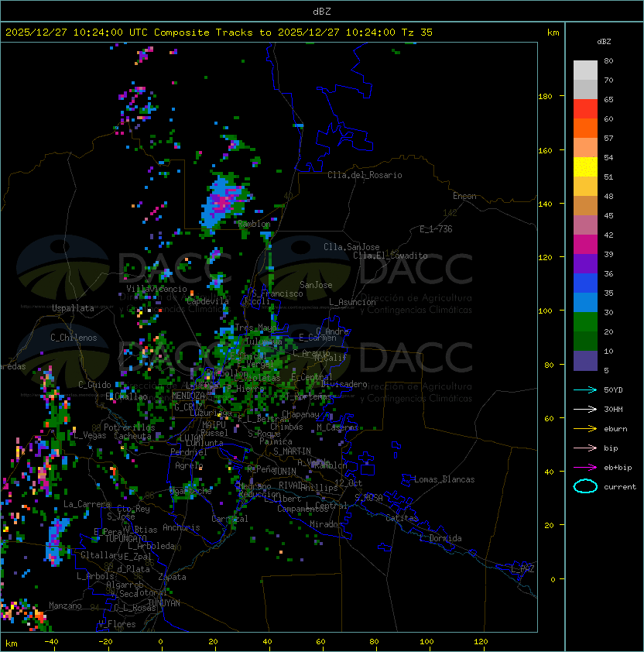644x652 pixels.
Task: Click the composite tracks timestamp header
Action: click(219, 33)
